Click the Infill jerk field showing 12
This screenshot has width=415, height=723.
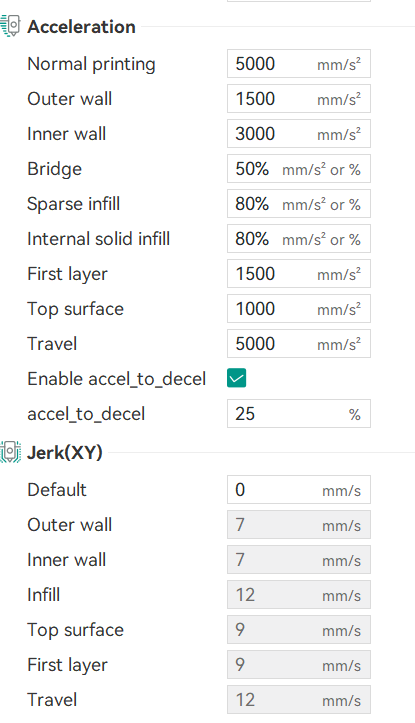point(299,595)
